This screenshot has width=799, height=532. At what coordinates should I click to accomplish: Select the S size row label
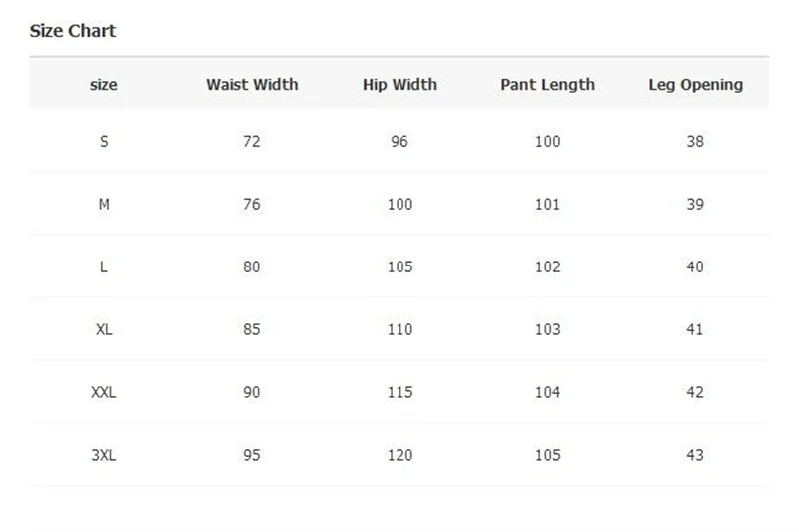pyautogui.click(x=104, y=141)
